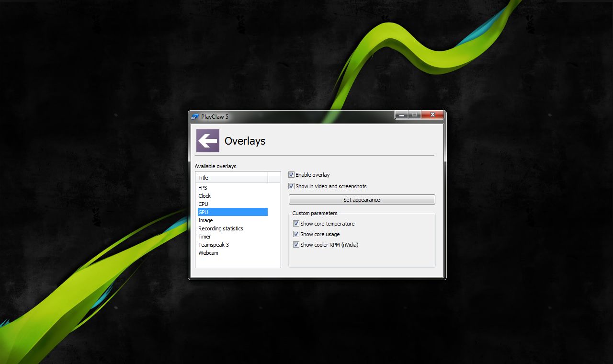Image resolution: width=613 pixels, height=364 pixels.
Task: Select the CPU overlay
Action: [232, 204]
